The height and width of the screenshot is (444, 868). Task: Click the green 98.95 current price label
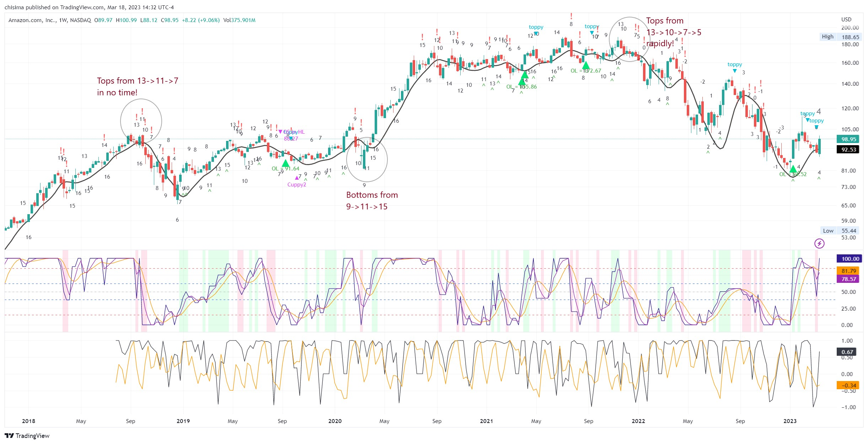point(848,139)
